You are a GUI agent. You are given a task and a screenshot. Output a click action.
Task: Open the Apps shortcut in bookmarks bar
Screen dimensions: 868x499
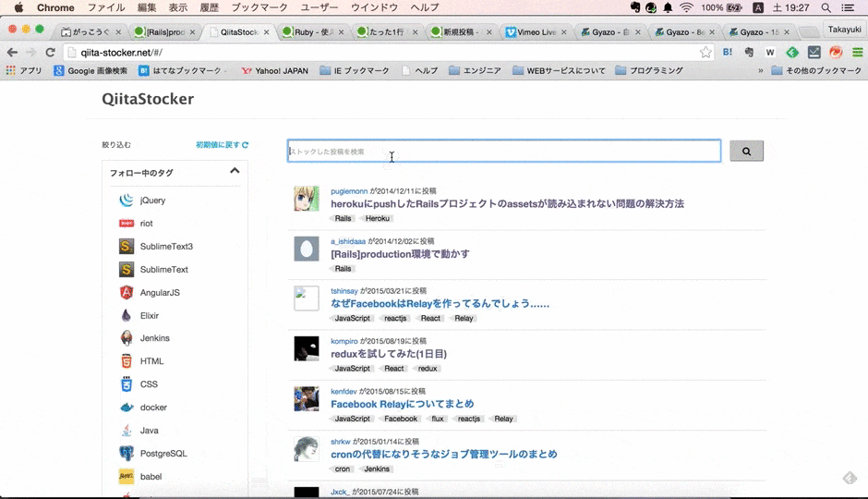pyautogui.click(x=24, y=70)
